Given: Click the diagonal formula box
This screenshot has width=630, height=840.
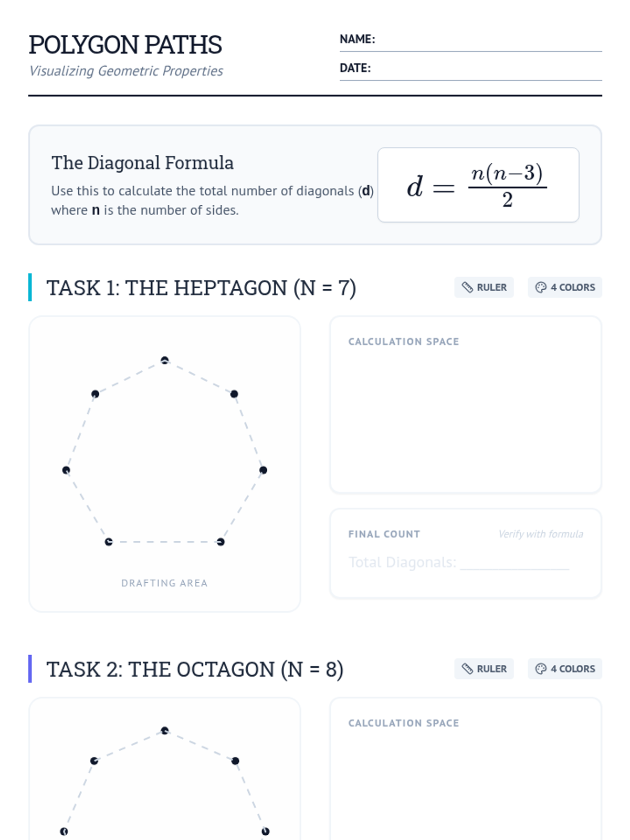Looking at the screenshot, I should point(478,185).
